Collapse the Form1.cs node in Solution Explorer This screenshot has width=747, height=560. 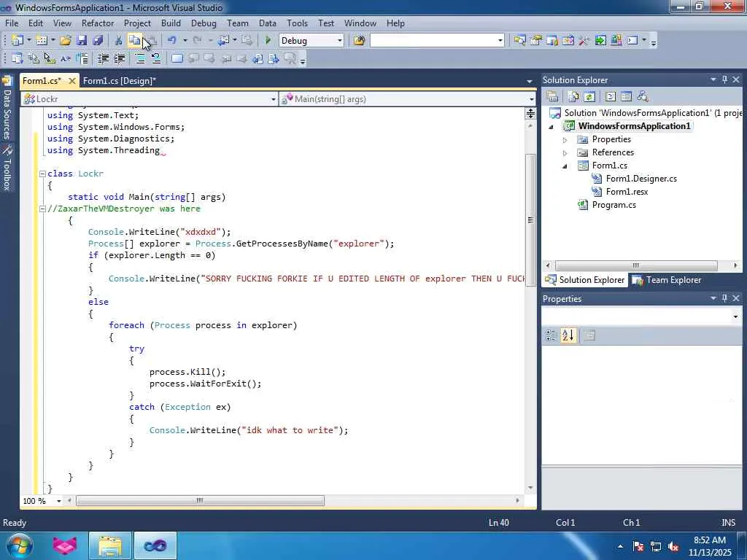point(565,166)
